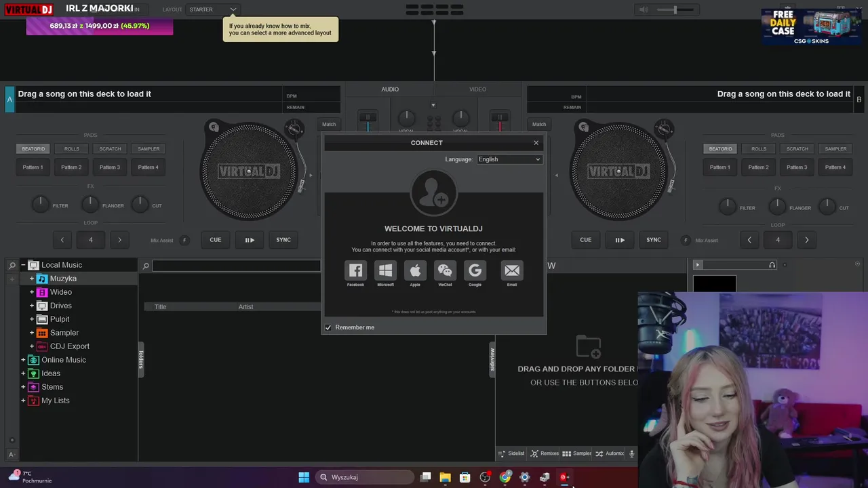
Task: Collapse the Local Music tree node
Action: 23,265
